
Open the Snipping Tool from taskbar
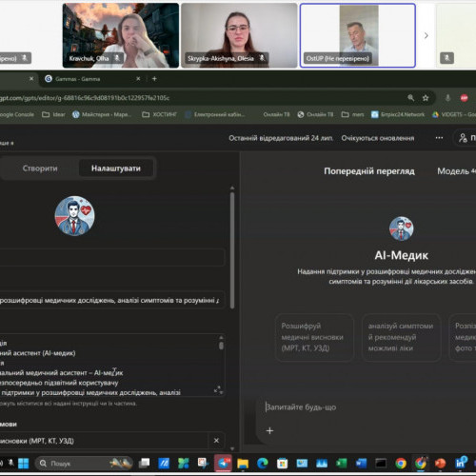203,464
